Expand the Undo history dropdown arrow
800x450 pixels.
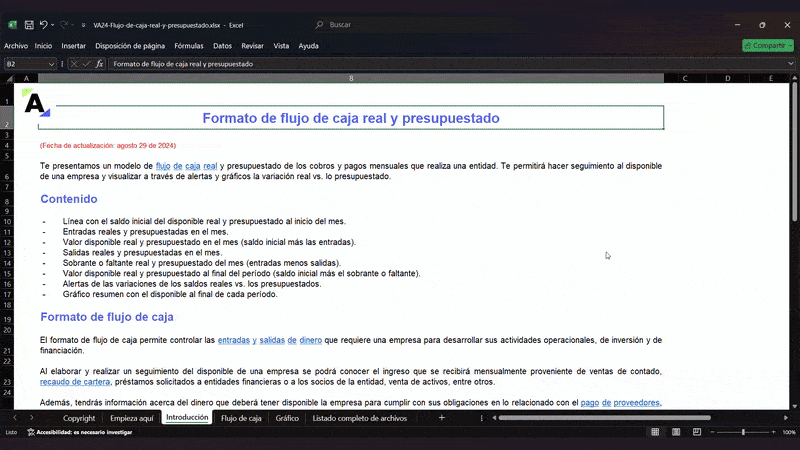(54, 24)
